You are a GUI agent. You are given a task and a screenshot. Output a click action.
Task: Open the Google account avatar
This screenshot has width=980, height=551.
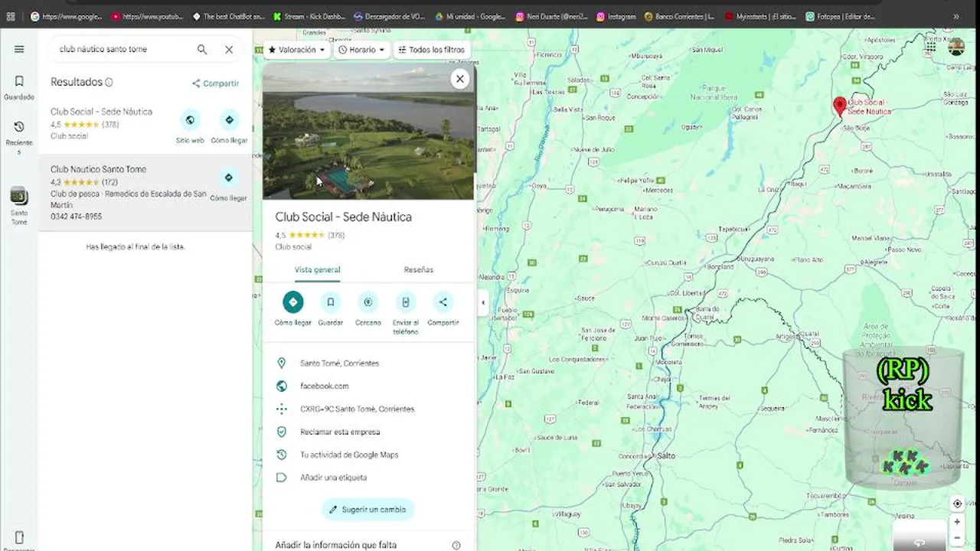pos(956,47)
